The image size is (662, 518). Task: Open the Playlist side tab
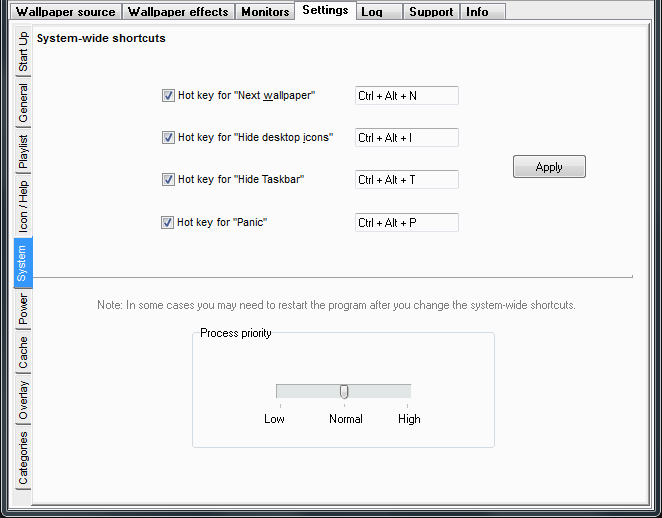23,153
